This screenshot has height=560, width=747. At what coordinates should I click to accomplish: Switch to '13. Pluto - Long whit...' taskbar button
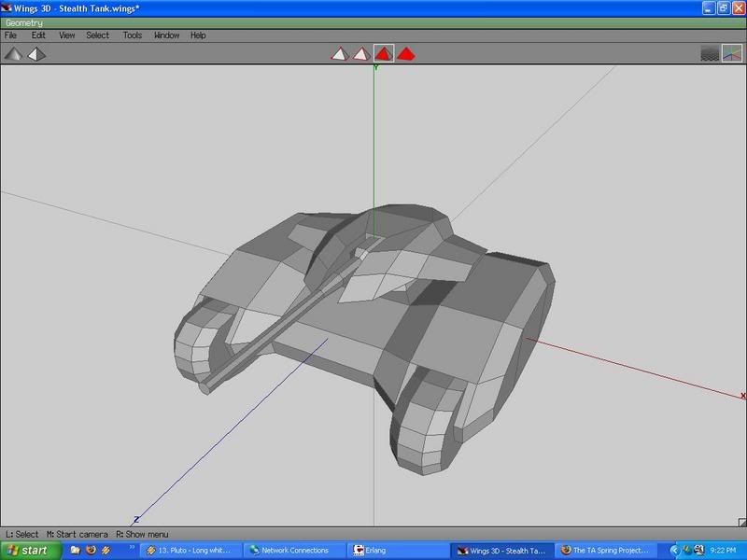click(x=190, y=551)
